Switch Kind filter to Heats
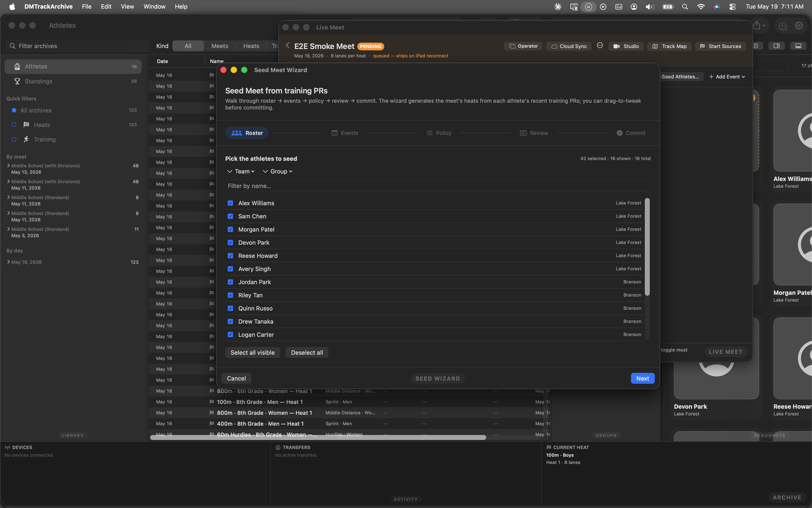This screenshot has width=812, height=508. [x=251, y=46]
